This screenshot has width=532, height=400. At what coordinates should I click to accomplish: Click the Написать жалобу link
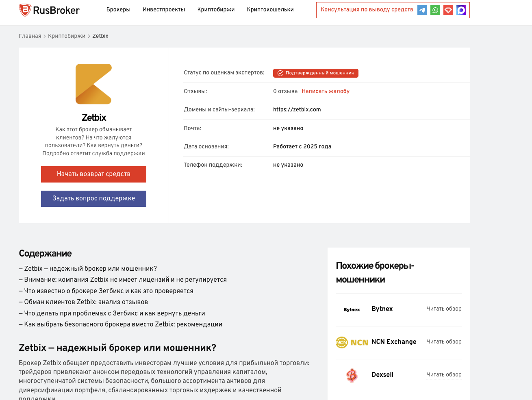[x=326, y=91]
